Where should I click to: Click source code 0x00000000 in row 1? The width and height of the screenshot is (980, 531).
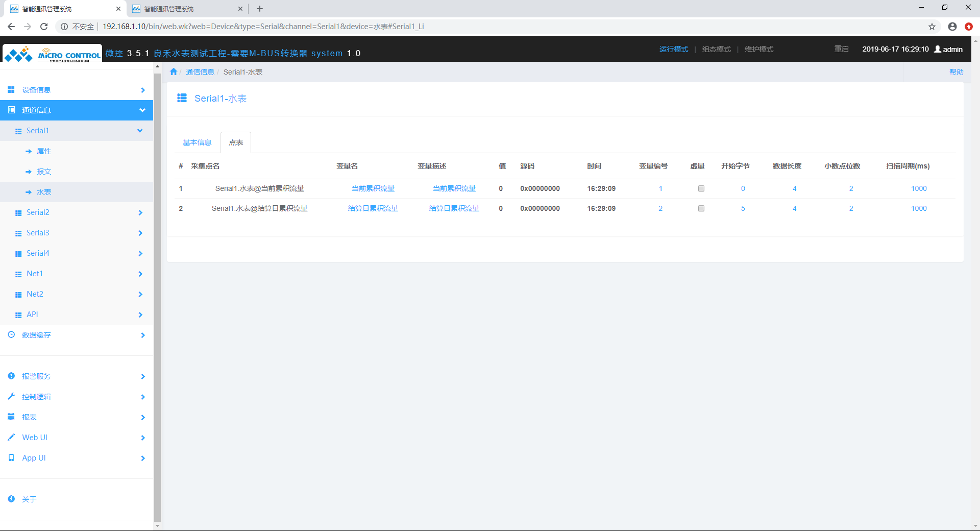tap(540, 188)
